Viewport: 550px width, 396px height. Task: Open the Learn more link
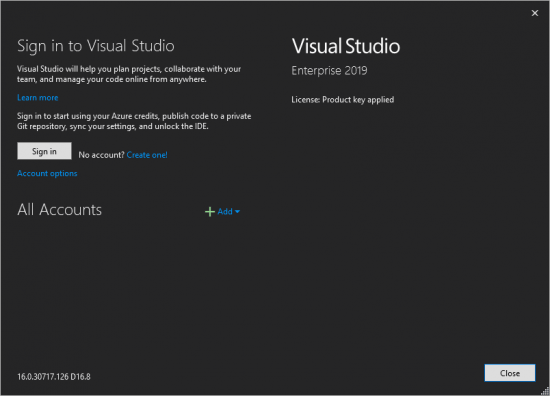[38, 98]
